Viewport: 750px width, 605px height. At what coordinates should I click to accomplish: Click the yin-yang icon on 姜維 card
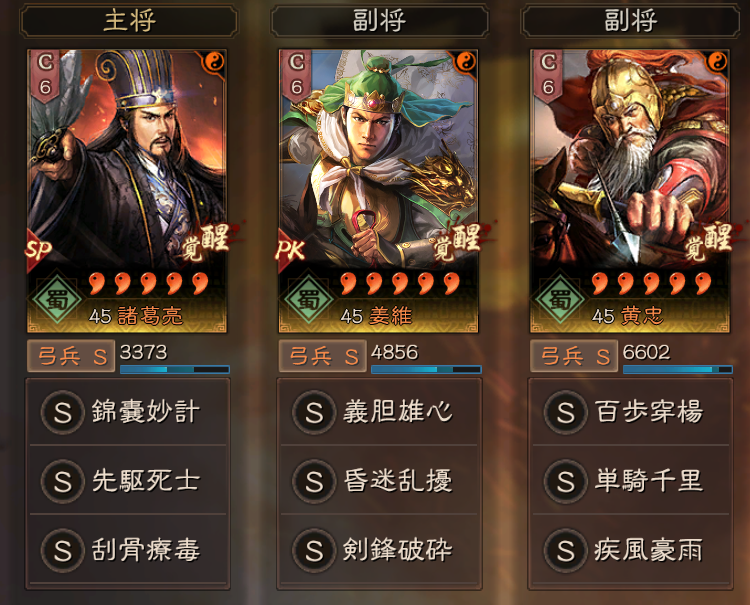click(x=465, y=62)
